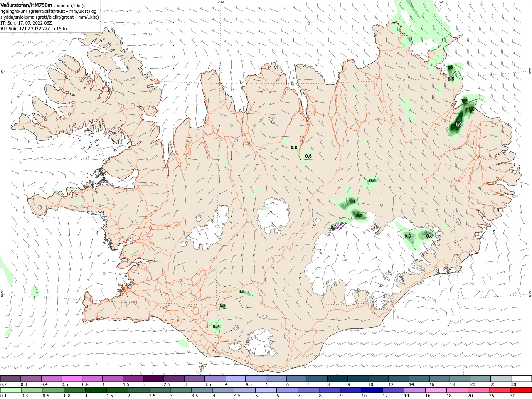This screenshot has height=399, width=532.
Task: Click the 20W longitude label
Action: 221,2
